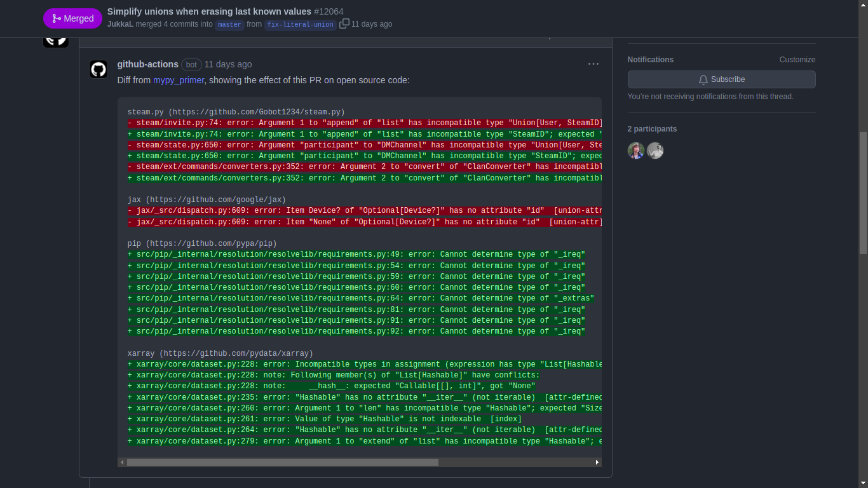Image resolution: width=868 pixels, height=488 pixels.
Task: Click the xarray repository heading line
Action: 220,353
